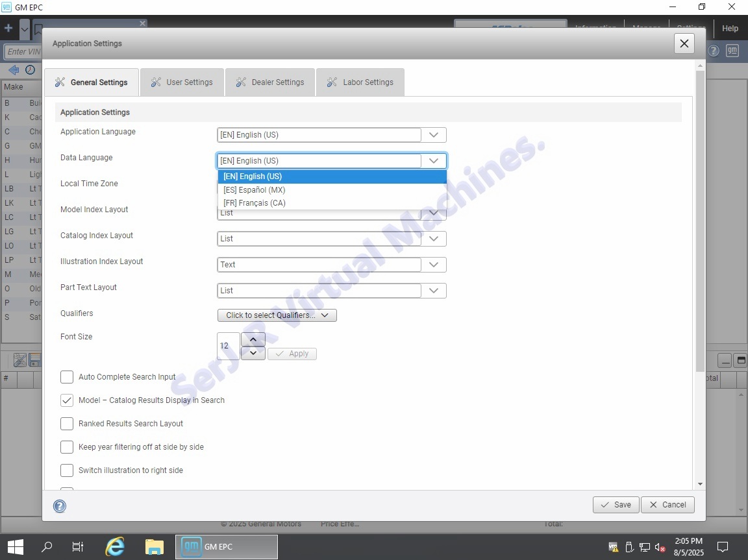Viewport: 748px width, 560px height.
Task: Switch to Labor Settings tab
Action: 360,82
